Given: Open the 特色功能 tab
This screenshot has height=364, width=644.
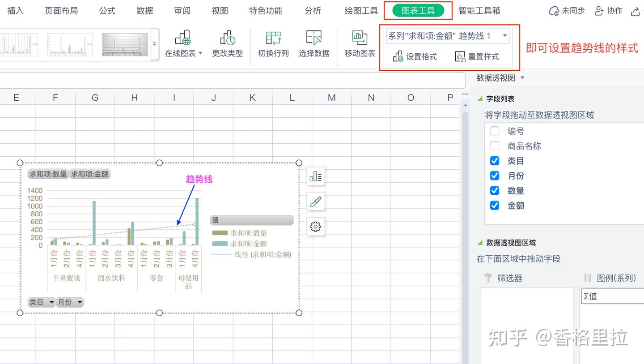Looking at the screenshot, I should click(x=266, y=11).
